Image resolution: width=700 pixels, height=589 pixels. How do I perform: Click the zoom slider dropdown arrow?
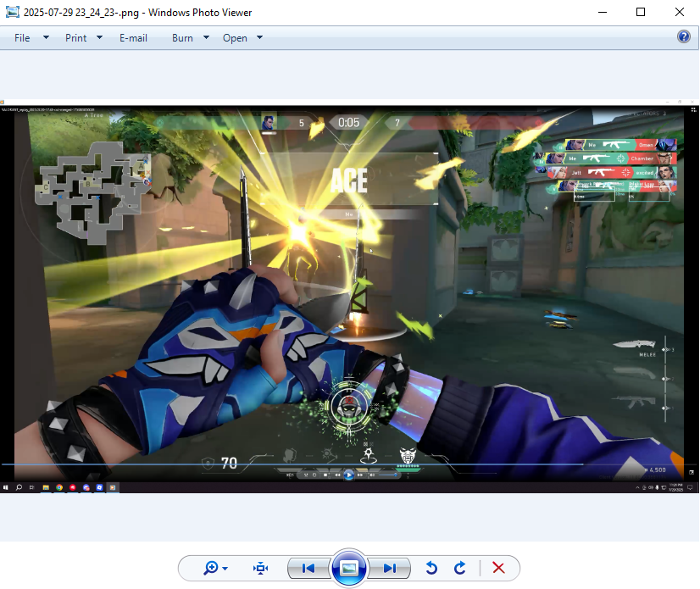tap(225, 569)
